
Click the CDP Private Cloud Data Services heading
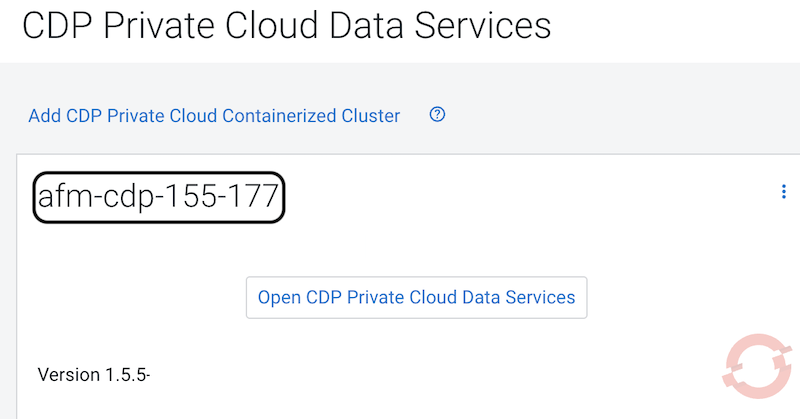286,26
